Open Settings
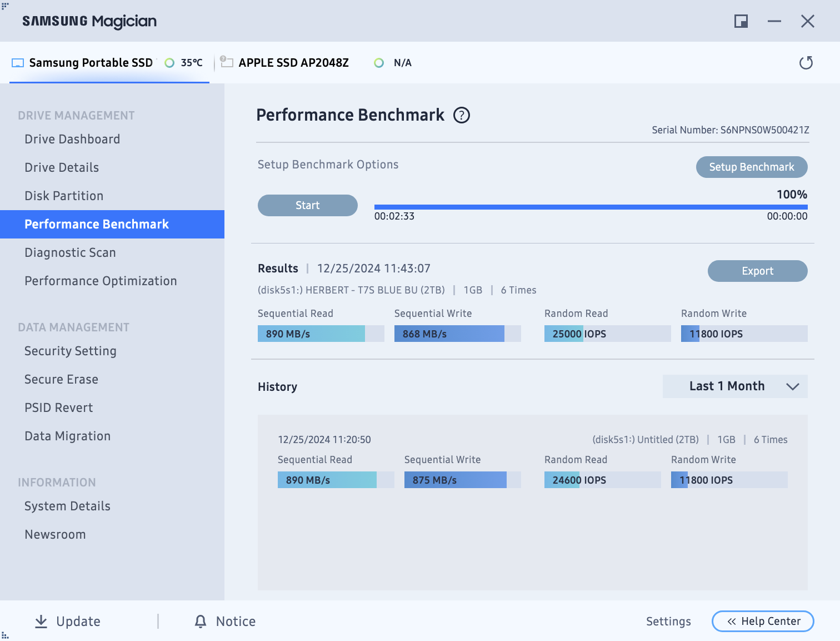 pyautogui.click(x=668, y=622)
